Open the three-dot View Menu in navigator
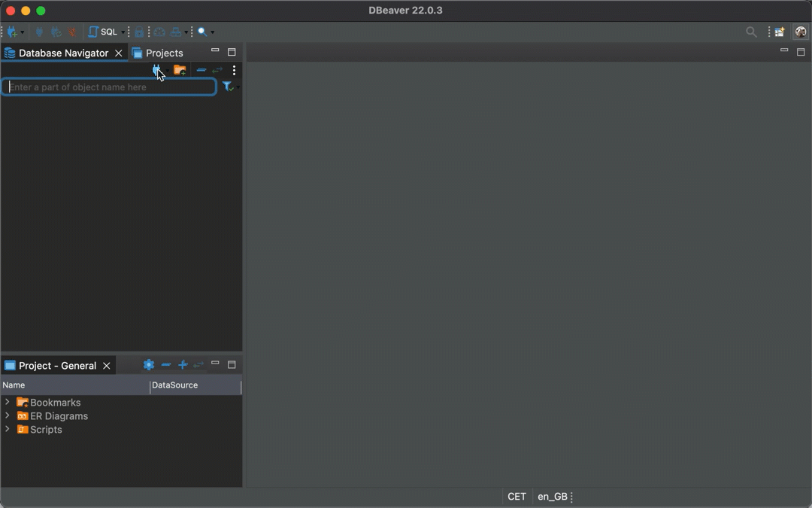This screenshot has width=812, height=508. coord(234,70)
